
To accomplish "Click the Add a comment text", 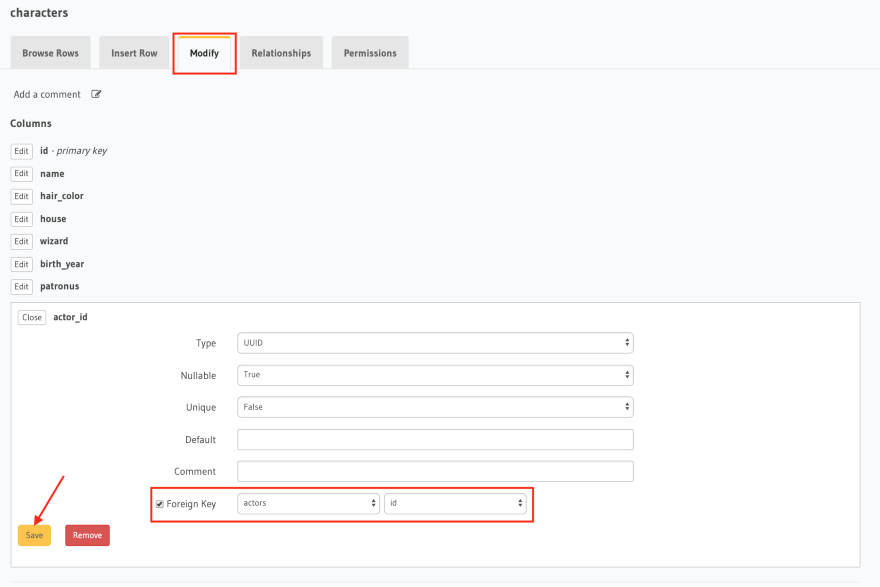I will (47, 94).
